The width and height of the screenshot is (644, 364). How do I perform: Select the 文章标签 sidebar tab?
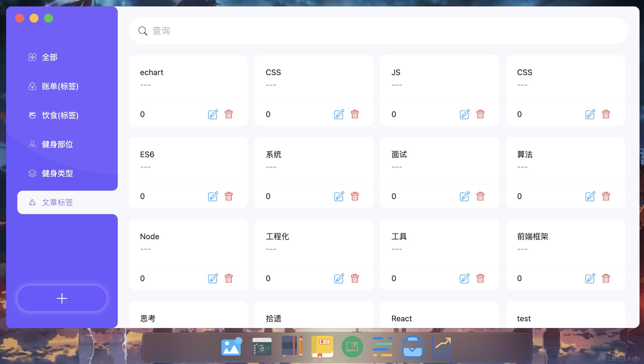[57, 202]
